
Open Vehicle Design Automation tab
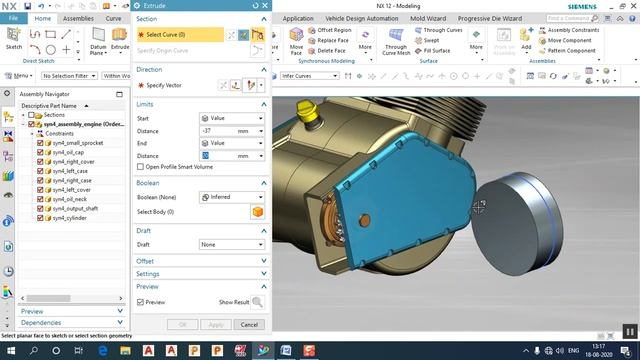coord(362,18)
